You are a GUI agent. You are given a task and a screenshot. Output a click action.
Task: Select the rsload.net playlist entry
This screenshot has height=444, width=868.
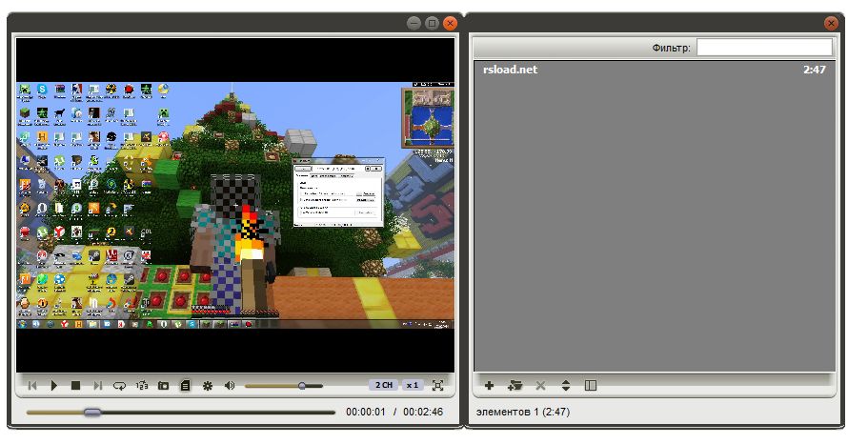[x=655, y=70]
